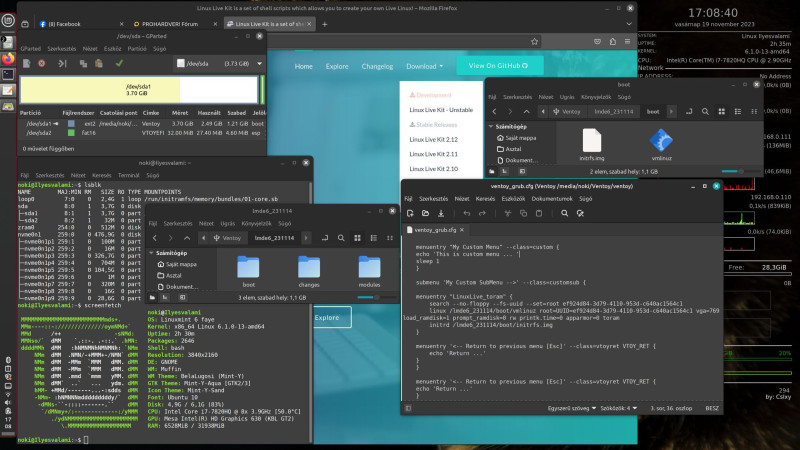Show tree view in lmde6_231114 status bar
This screenshot has width=800, height=450.
pos(165,297)
